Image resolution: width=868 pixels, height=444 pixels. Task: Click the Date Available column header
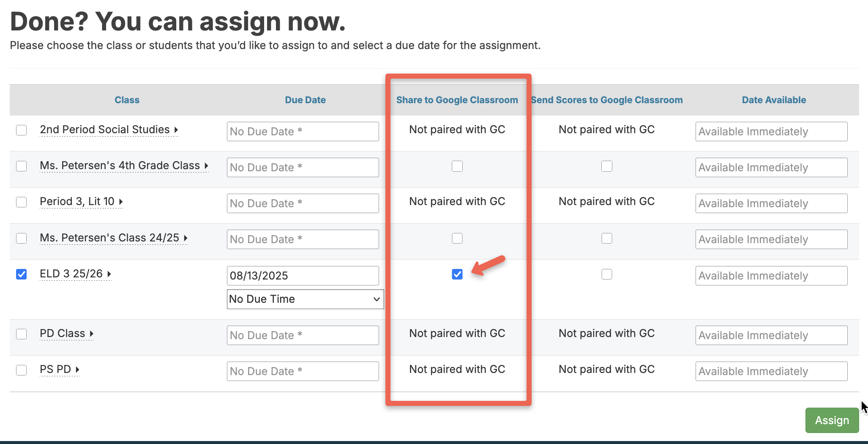pyautogui.click(x=773, y=100)
